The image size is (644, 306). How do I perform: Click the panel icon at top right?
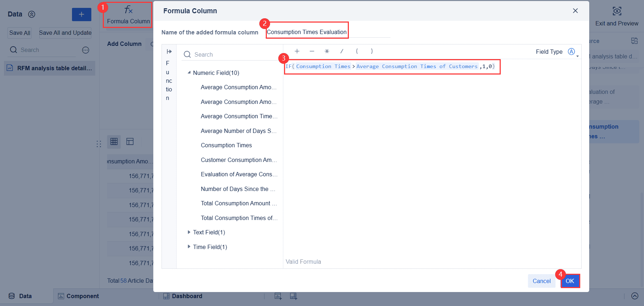tap(634, 41)
